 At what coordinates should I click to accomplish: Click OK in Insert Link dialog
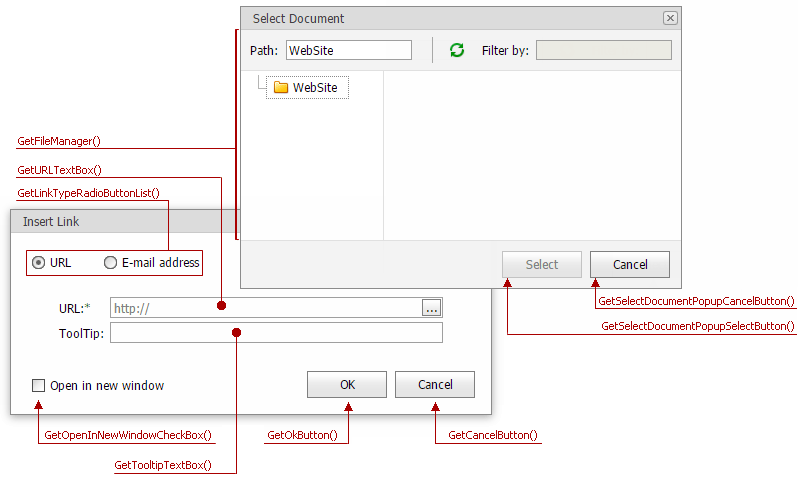(x=347, y=385)
